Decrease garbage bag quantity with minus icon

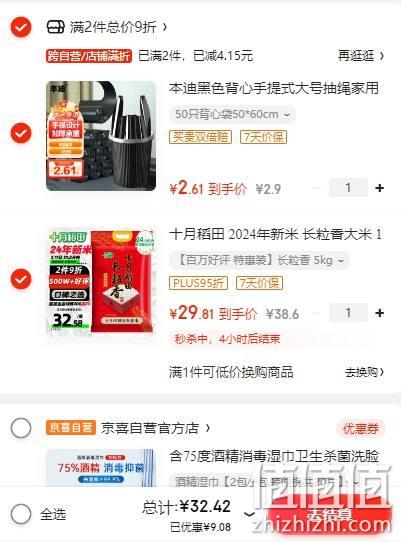[x=316, y=188]
